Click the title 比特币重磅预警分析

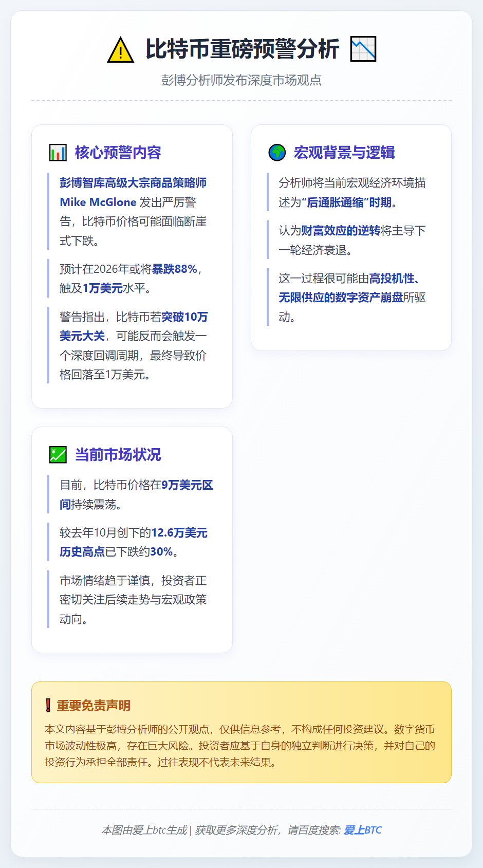243,49
